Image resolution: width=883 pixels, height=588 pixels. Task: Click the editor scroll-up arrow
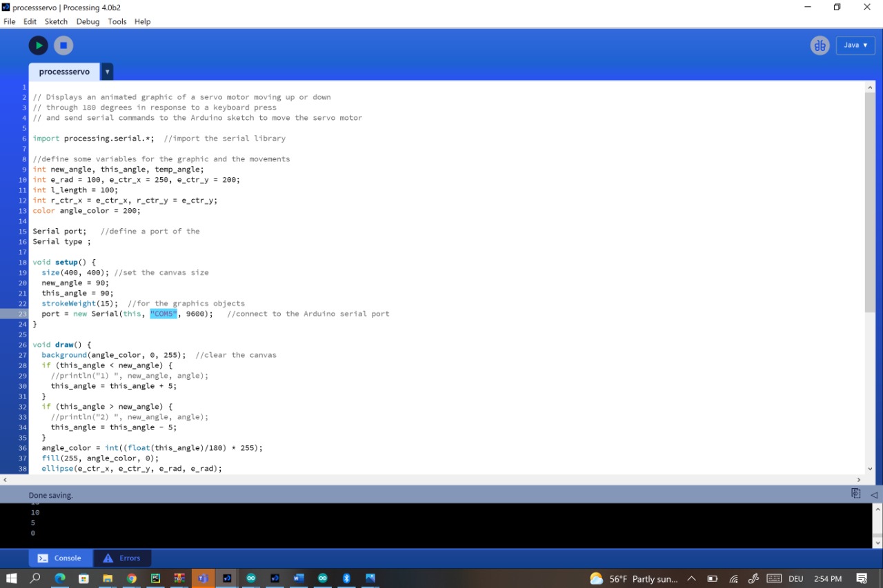click(x=869, y=88)
